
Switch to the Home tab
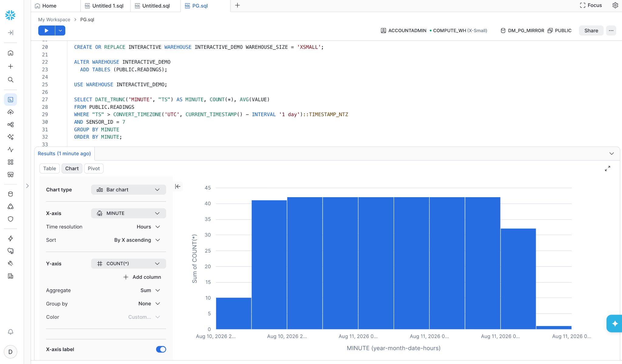(x=56, y=6)
